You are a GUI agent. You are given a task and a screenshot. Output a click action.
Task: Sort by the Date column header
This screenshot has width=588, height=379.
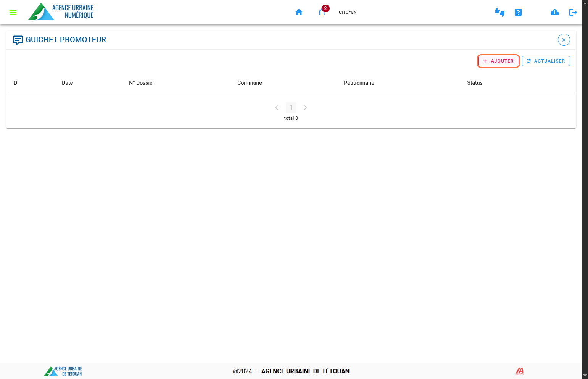67,83
